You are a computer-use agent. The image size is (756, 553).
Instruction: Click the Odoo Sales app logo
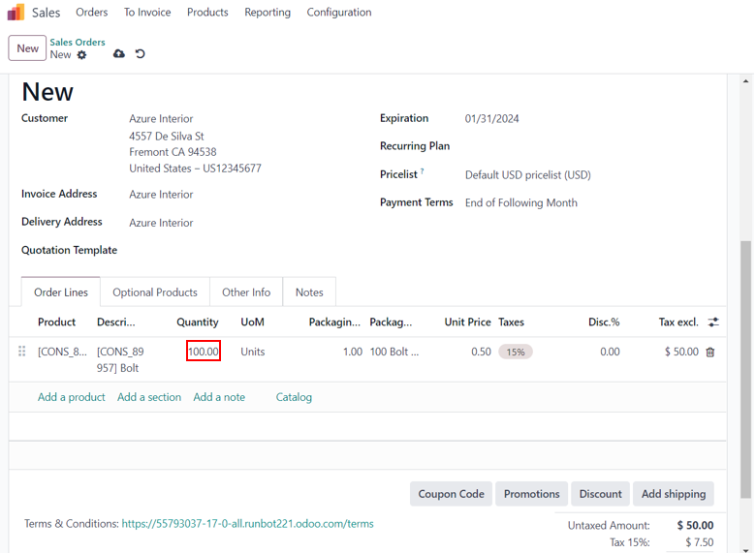pos(16,13)
